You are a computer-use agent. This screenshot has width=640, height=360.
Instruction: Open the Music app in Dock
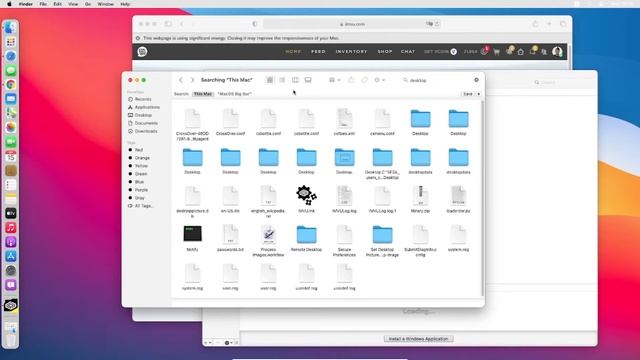coord(11,228)
